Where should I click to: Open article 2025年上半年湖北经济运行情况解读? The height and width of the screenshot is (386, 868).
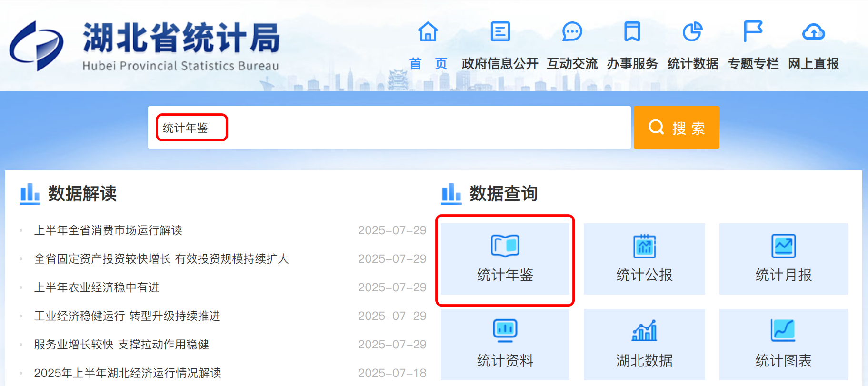click(128, 373)
